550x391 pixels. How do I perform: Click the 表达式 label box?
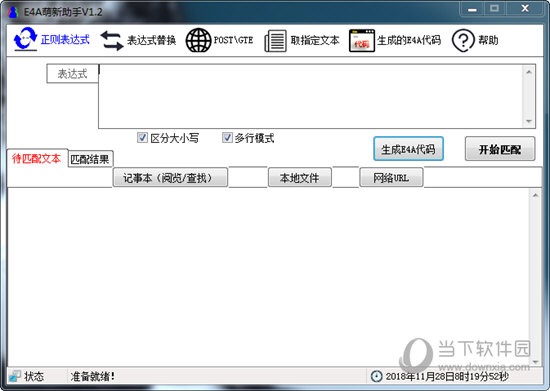[73, 74]
